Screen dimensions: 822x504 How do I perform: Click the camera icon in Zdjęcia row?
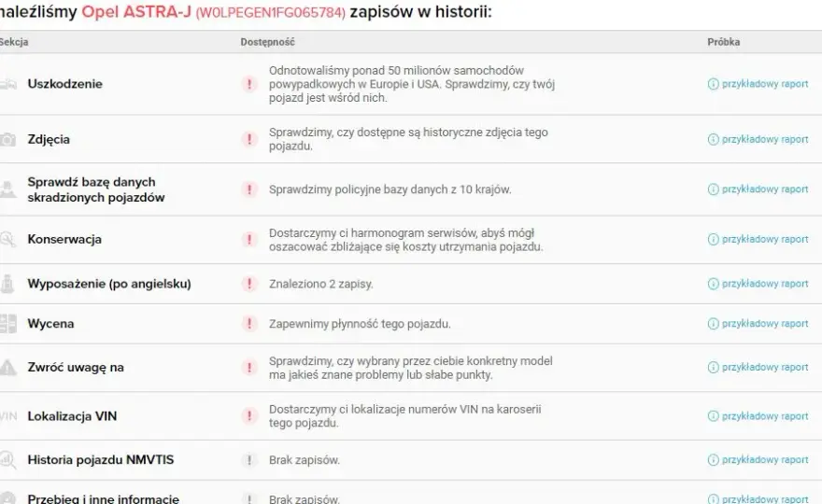tap(7, 139)
